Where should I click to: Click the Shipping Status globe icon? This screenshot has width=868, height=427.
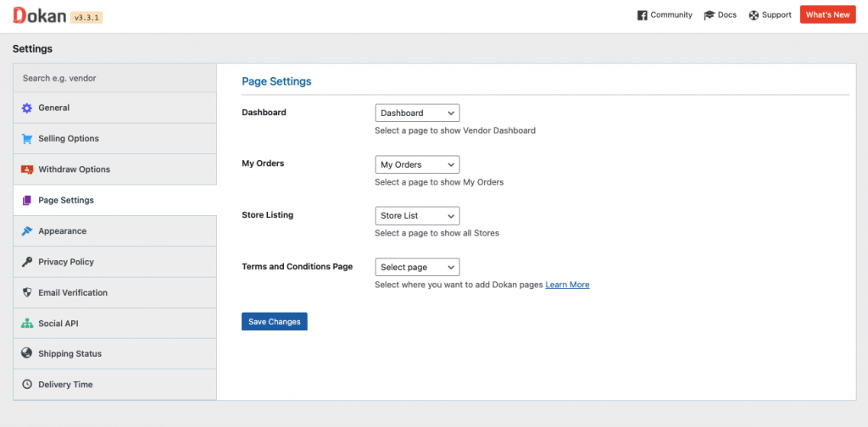(26, 353)
